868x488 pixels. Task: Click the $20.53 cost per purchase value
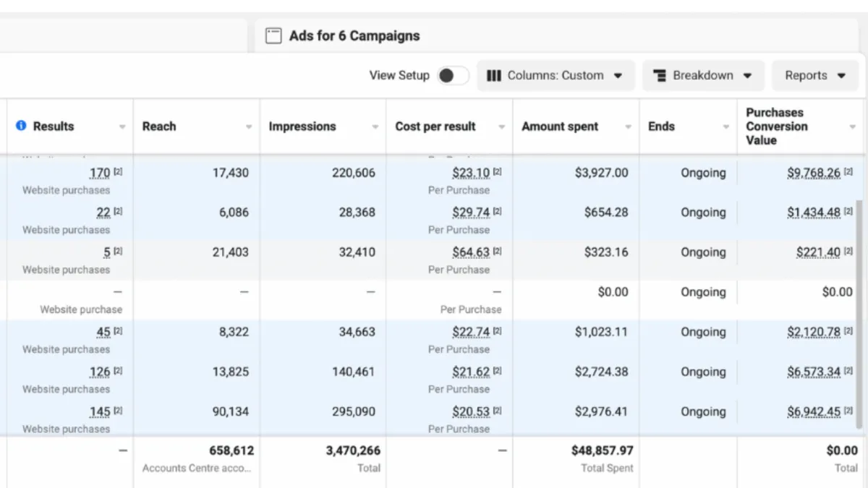(x=471, y=411)
